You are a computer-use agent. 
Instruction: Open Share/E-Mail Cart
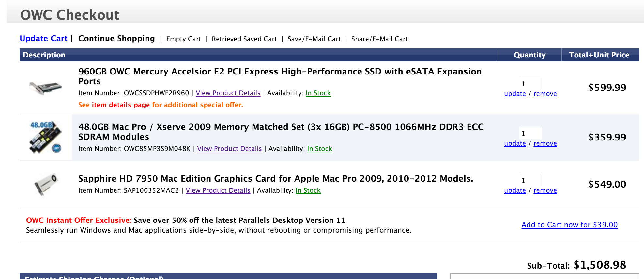(379, 39)
